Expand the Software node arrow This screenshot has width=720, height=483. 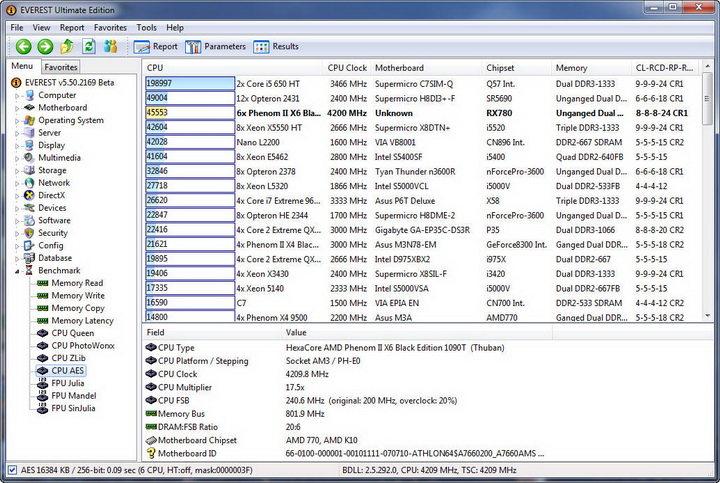coord(17,221)
